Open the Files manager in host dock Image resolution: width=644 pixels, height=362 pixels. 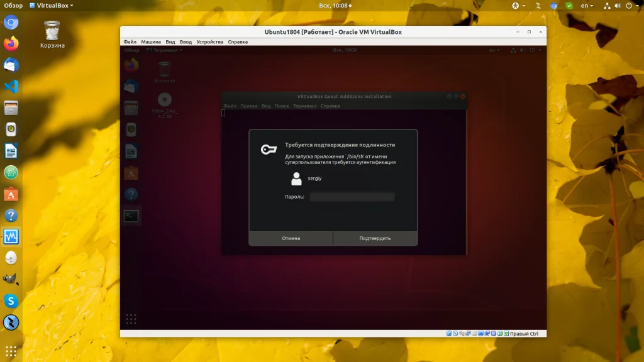(11, 108)
